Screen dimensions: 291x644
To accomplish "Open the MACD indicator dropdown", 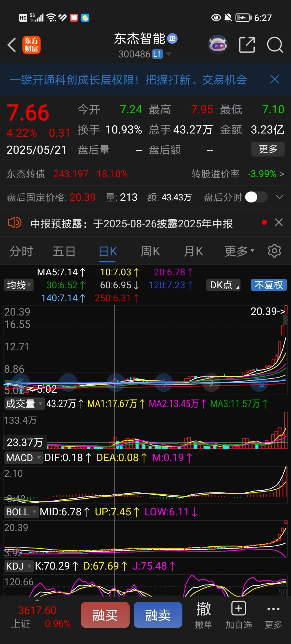I will 23,458.
